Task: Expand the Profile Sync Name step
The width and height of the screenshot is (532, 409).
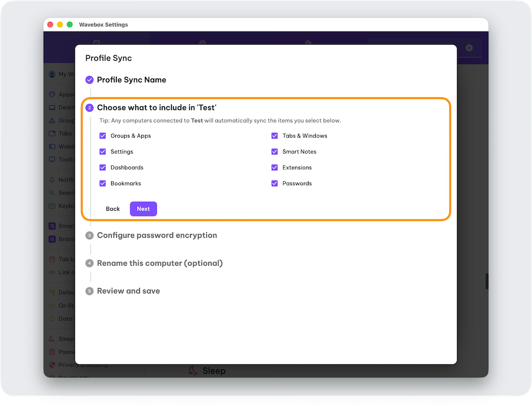Action: pos(131,80)
